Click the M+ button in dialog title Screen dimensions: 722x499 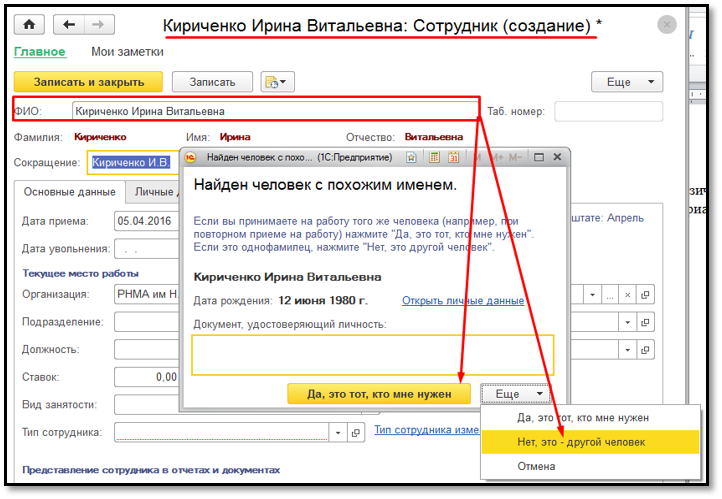click(x=497, y=157)
